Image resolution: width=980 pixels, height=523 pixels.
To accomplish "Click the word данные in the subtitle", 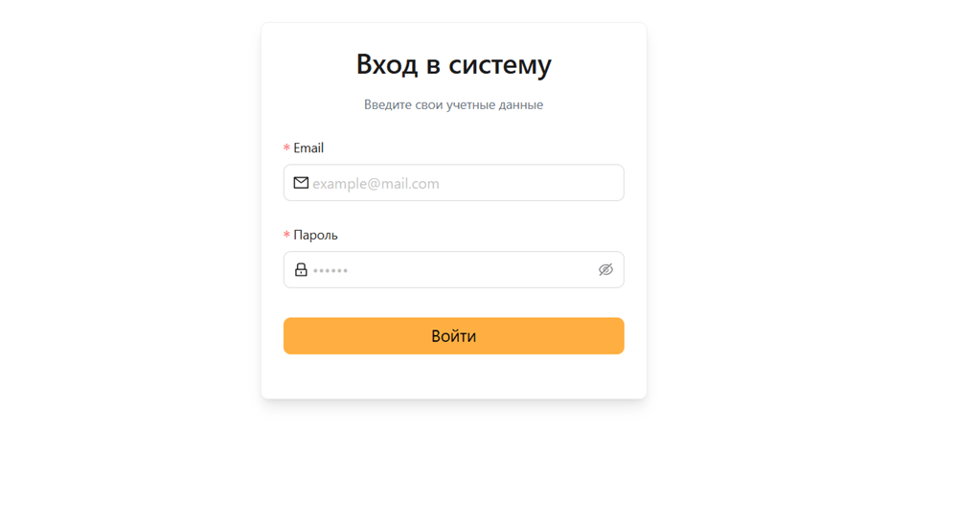I will tap(521, 105).
